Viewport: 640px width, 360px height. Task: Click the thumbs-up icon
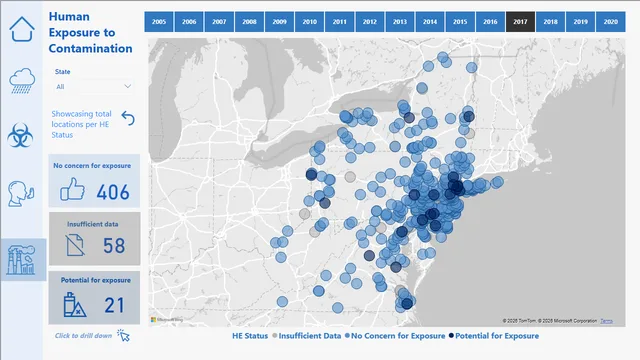tap(72, 189)
